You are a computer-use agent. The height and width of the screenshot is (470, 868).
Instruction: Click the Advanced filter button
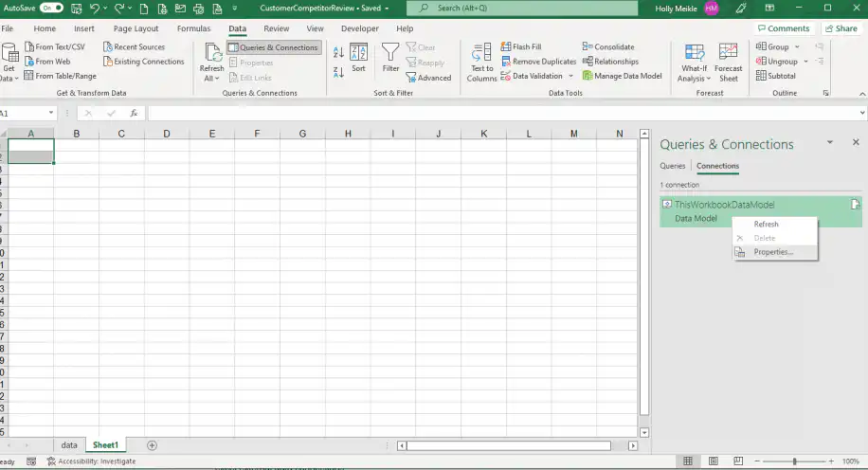coord(429,78)
